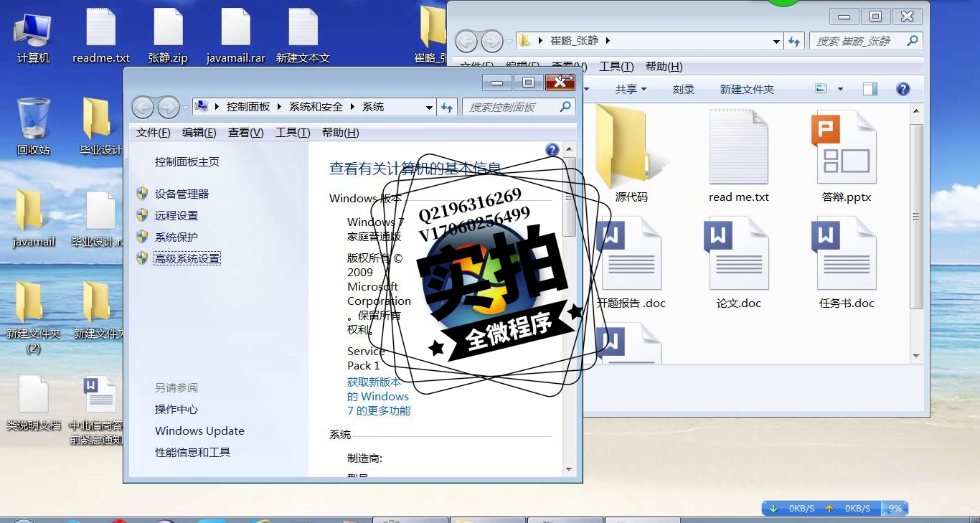The height and width of the screenshot is (523, 980).
Task: Click scroll-down arrow in explorer file pane
Action: [916, 356]
